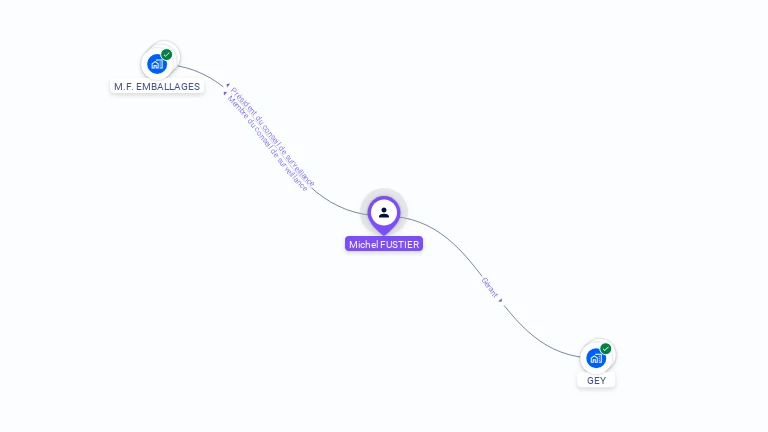Select the Gérant relationship label
Viewport: 768px width, 432px height.
pos(489,288)
